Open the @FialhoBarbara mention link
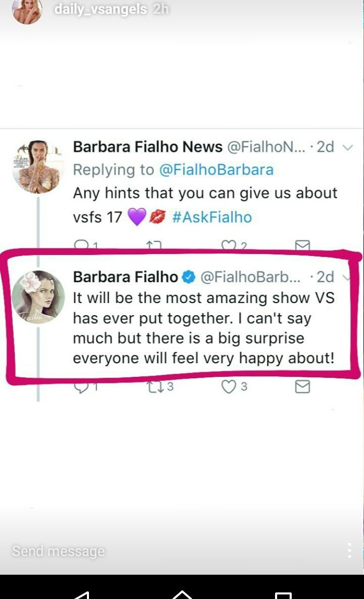Image resolution: width=364 pixels, height=599 pixels. [216, 169]
